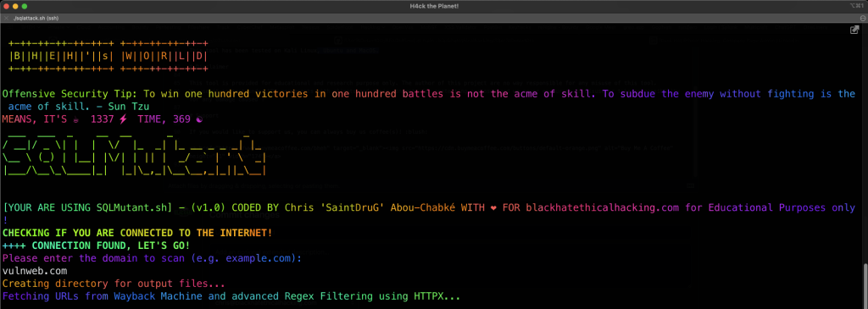Click the green zoom window button

(x=25, y=6)
